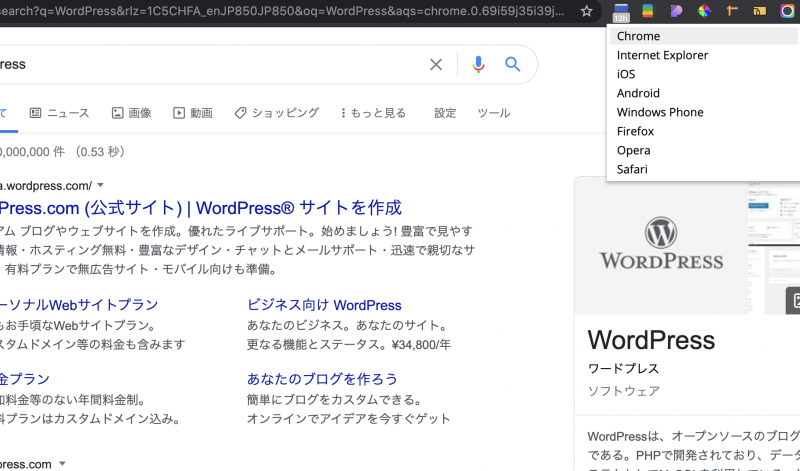Start voice search with microphone icon

pyautogui.click(x=478, y=64)
